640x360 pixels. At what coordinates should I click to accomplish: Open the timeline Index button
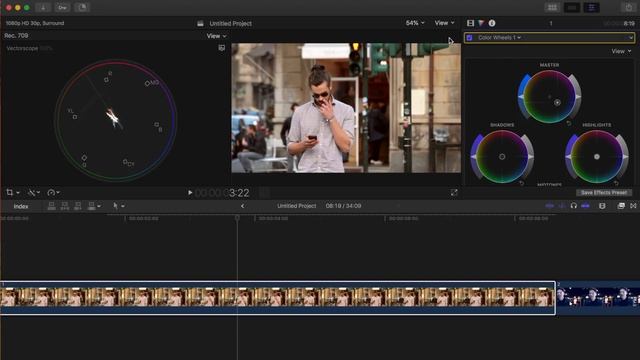[21, 206]
